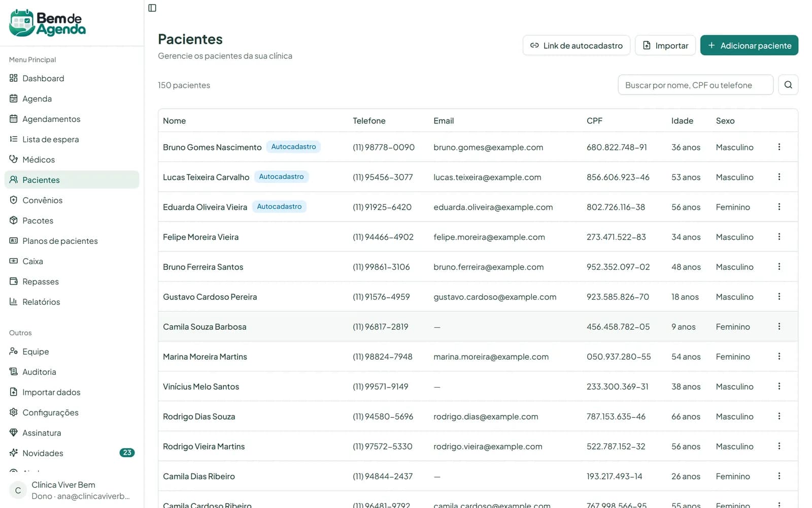The height and width of the screenshot is (508, 812).
Task: Open actions menu for Rodrigo Vieira Martins
Action: pos(779,446)
